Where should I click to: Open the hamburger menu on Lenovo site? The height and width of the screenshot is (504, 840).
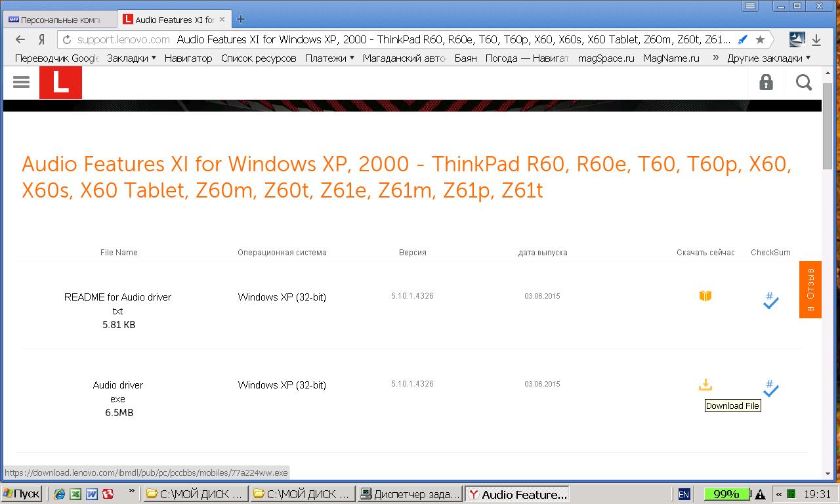coord(21,82)
